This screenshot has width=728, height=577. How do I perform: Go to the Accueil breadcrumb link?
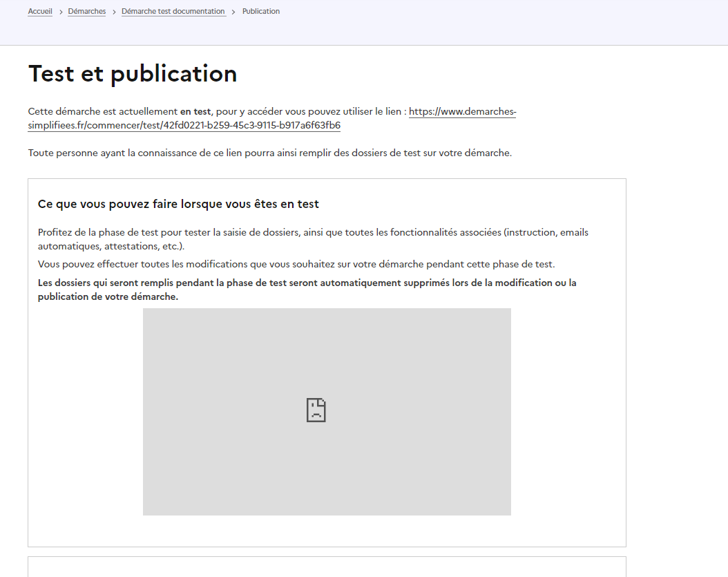point(40,11)
